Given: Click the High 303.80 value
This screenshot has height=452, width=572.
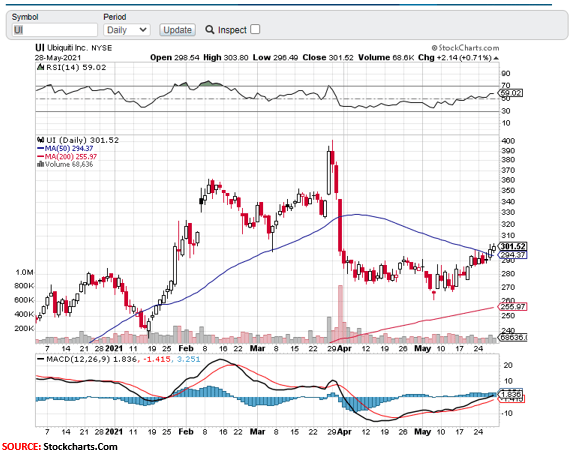Looking at the screenshot, I should point(225,58).
